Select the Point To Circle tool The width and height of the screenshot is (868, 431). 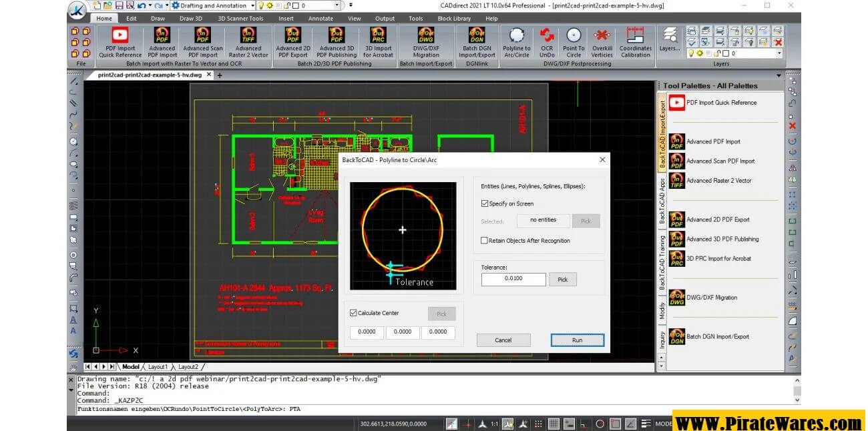coord(574,42)
